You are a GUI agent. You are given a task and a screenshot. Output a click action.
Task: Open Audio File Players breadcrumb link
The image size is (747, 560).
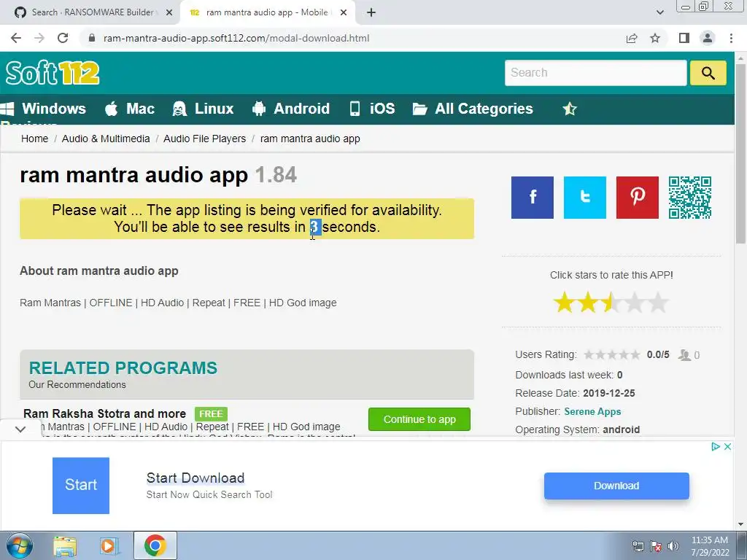pyautogui.click(x=205, y=139)
